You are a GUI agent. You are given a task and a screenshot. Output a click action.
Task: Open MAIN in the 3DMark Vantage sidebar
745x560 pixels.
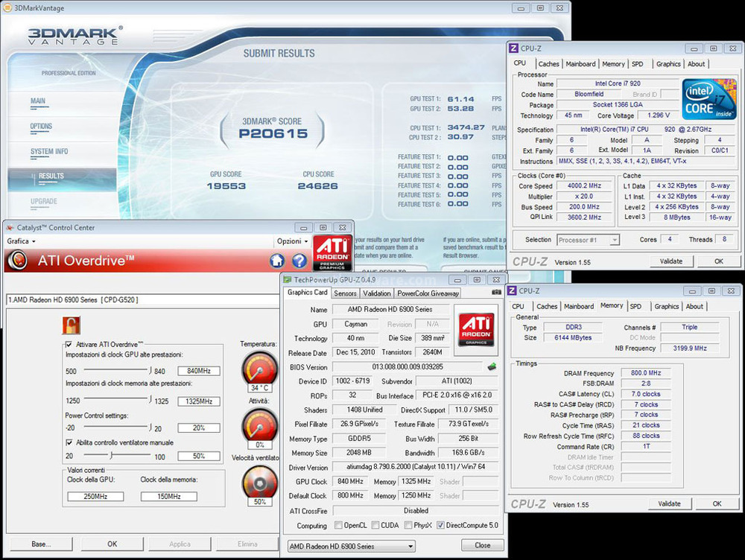point(38,101)
